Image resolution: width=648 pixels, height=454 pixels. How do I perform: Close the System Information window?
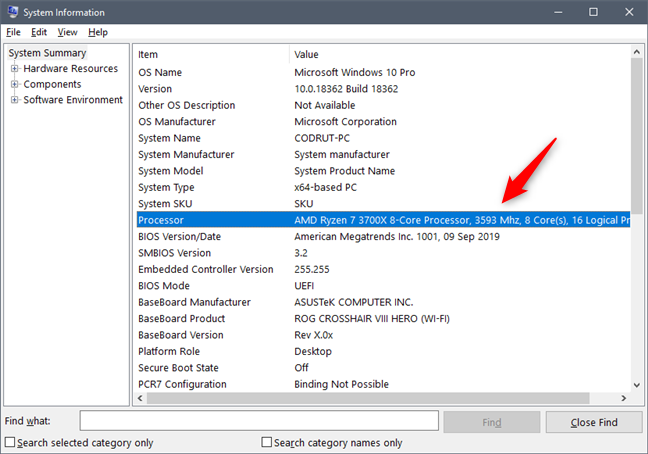click(629, 12)
